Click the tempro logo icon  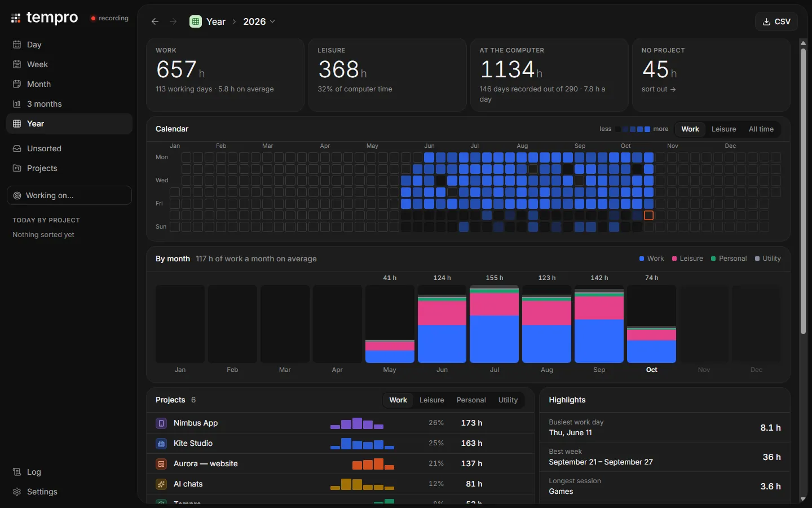point(16,18)
